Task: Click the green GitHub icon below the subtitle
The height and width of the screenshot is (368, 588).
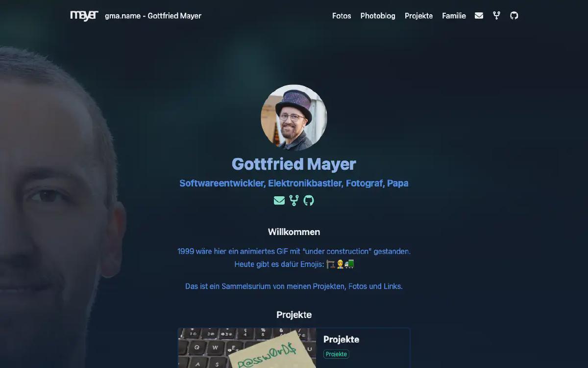Action: coord(309,200)
